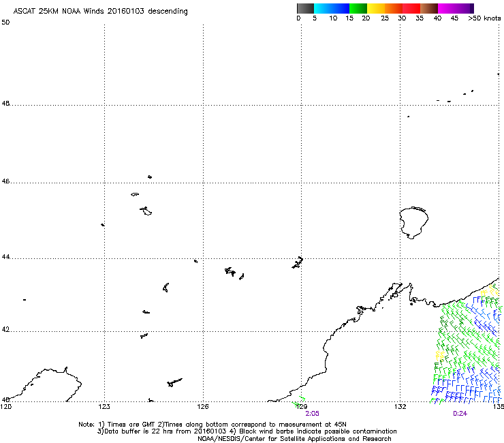Viewport: 504px width, 443px height.
Task: Click the longitude label 123
Action: (x=104, y=407)
